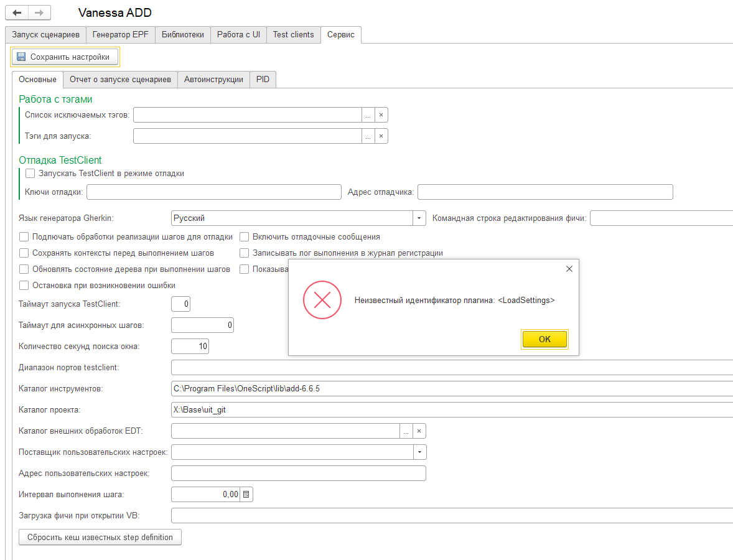The height and width of the screenshot is (560, 733).
Task: Select the 'Сервис' tab
Action: 341,35
